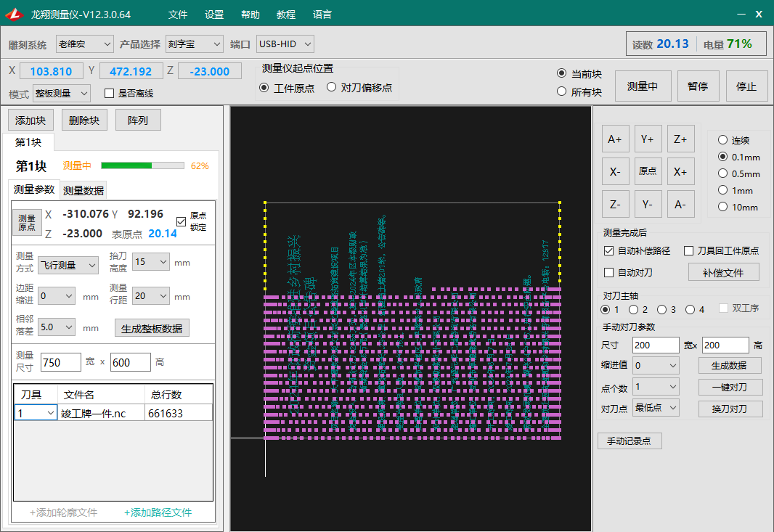Switch to the 测量参数 tab
774x532 pixels.
click(x=34, y=189)
